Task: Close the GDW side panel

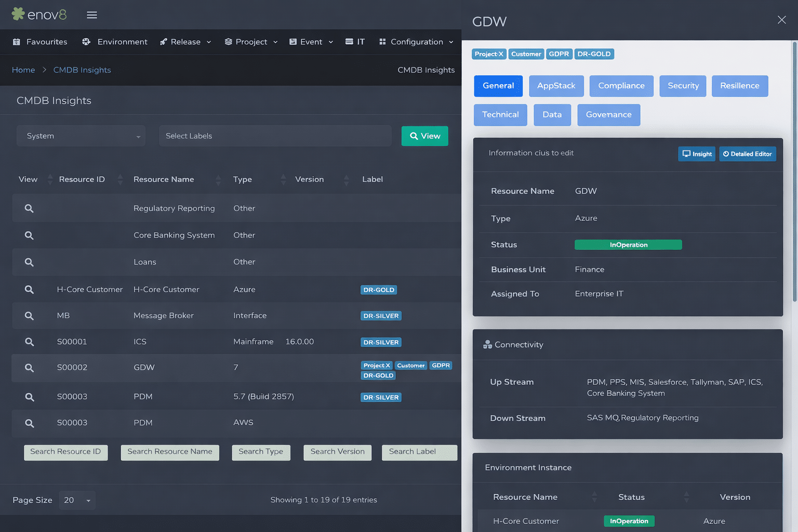Action: coord(781,20)
